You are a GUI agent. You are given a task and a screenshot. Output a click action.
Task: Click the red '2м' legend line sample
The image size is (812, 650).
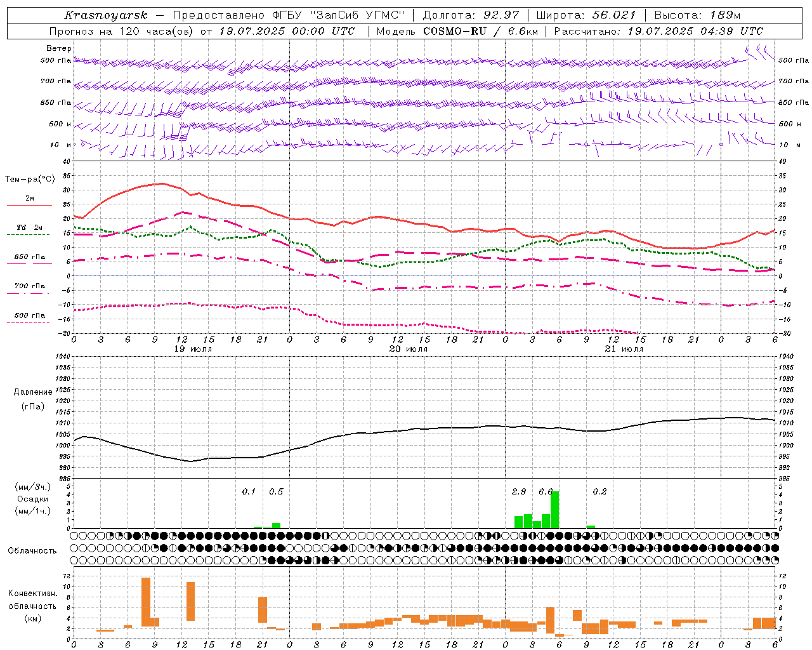point(29,205)
